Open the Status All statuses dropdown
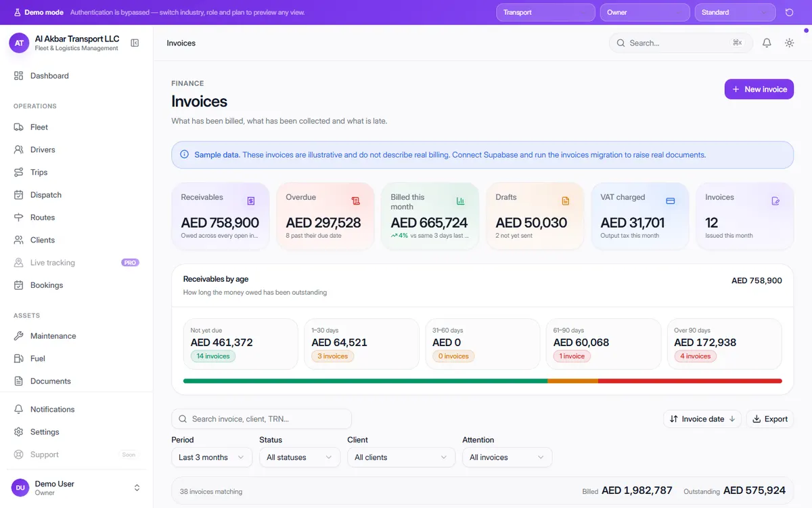Screen dimensions: 812x508 pyautogui.click(x=300, y=457)
